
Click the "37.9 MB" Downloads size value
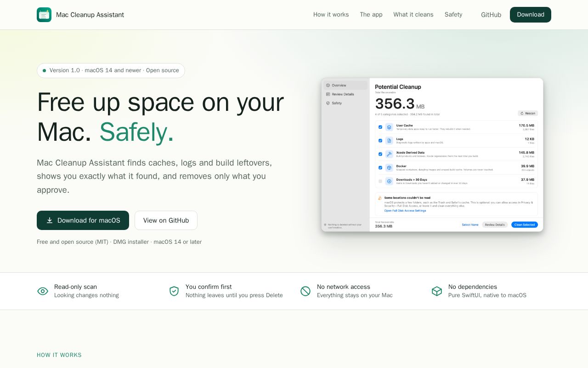[x=527, y=179]
